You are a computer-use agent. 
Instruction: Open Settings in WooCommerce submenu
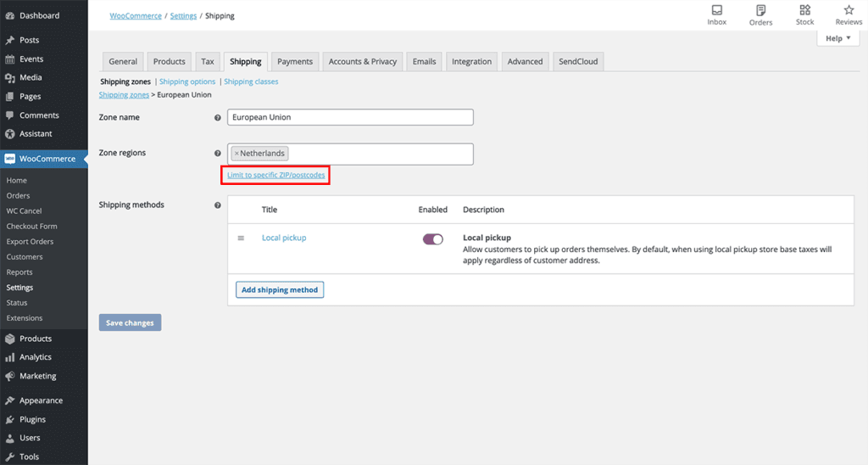[20, 288]
